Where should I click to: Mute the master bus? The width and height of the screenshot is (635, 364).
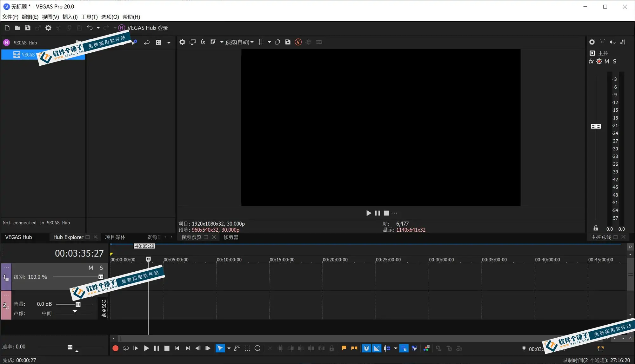607,61
